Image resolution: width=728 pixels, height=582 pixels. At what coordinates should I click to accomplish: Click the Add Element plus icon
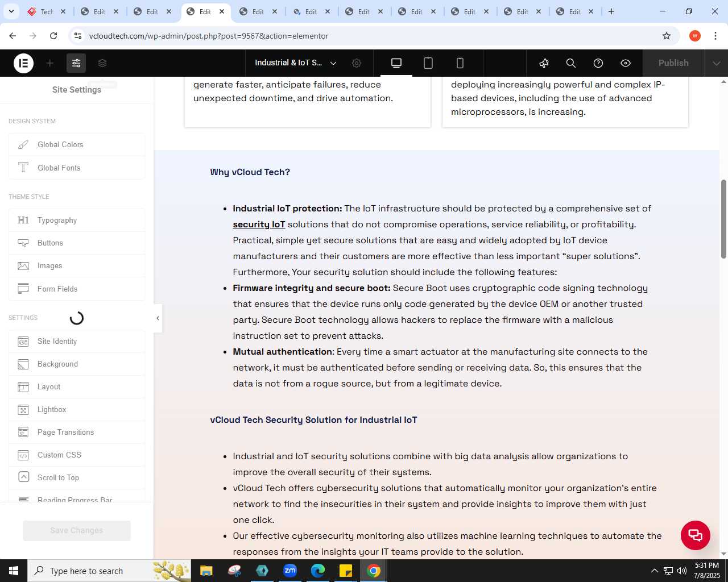click(50, 63)
